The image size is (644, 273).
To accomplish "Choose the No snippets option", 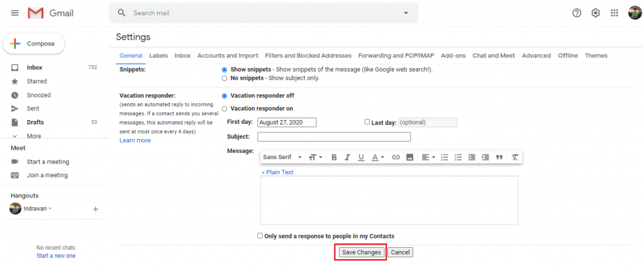I will click(x=225, y=79).
